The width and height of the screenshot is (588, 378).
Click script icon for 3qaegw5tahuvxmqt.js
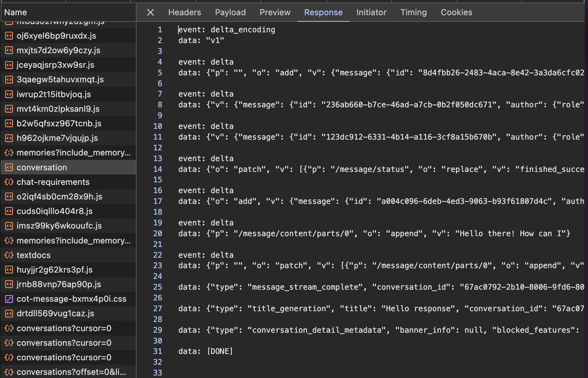(9, 79)
